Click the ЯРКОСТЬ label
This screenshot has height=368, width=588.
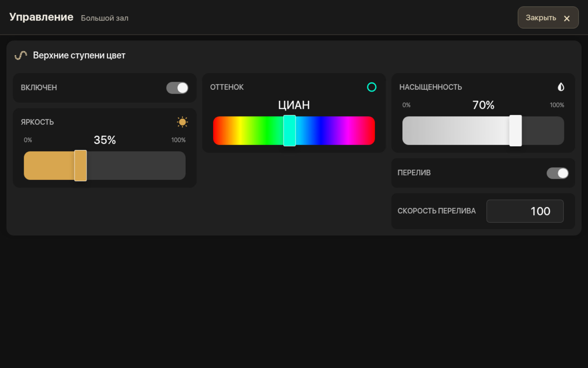(37, 122)
